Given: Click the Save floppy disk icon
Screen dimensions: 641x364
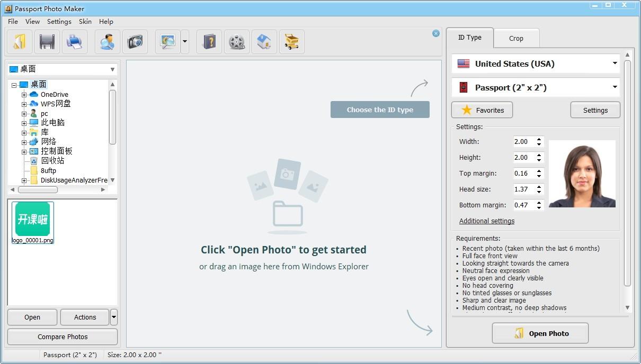Looking at the screenshot, I should click(47, 42).
